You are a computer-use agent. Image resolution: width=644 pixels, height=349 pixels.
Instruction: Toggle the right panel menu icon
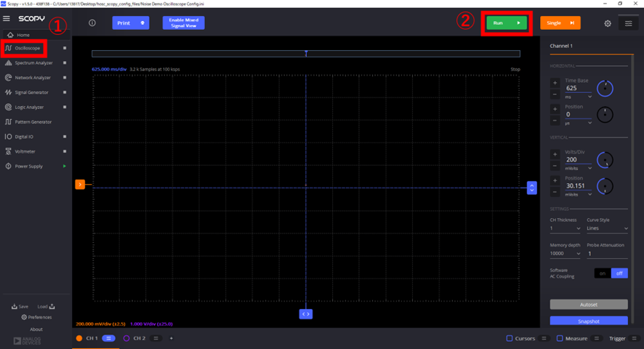629,23
